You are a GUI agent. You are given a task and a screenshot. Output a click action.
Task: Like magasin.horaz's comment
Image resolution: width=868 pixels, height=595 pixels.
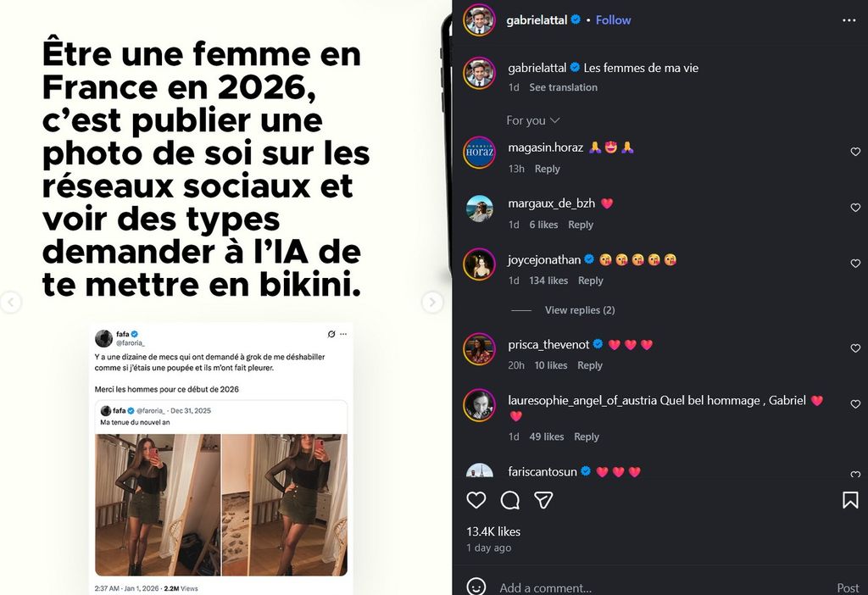(x=855, y=152)
